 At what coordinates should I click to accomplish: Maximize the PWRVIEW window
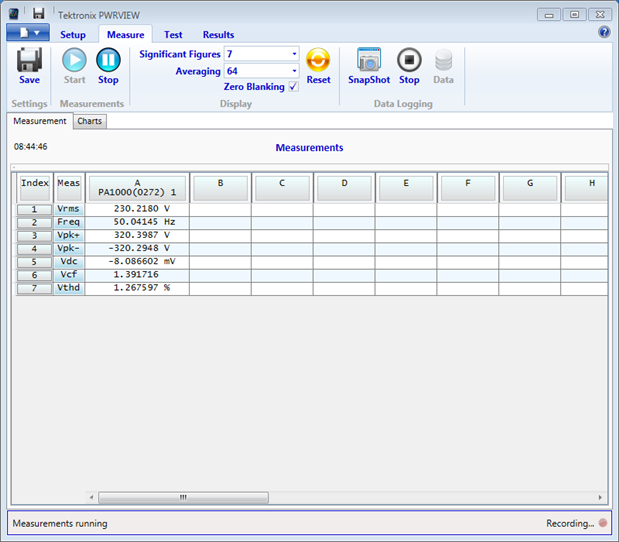pyautogui.click(x=574, y=15)
